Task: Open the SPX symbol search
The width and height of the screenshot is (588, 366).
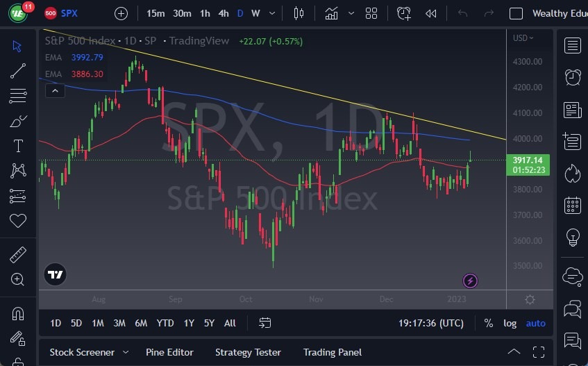Action: pos(62,13)
